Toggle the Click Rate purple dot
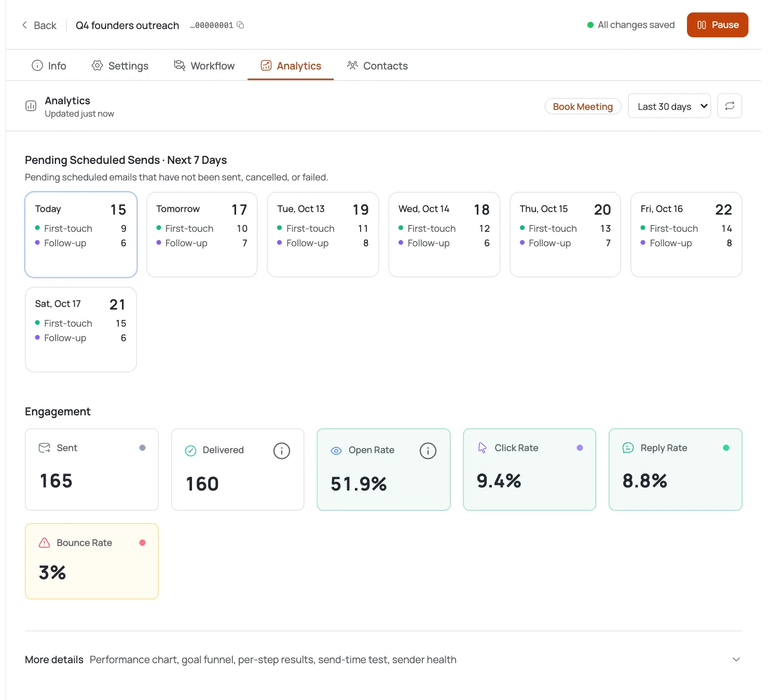The image size is (770, 700). (x=580, y=448)
